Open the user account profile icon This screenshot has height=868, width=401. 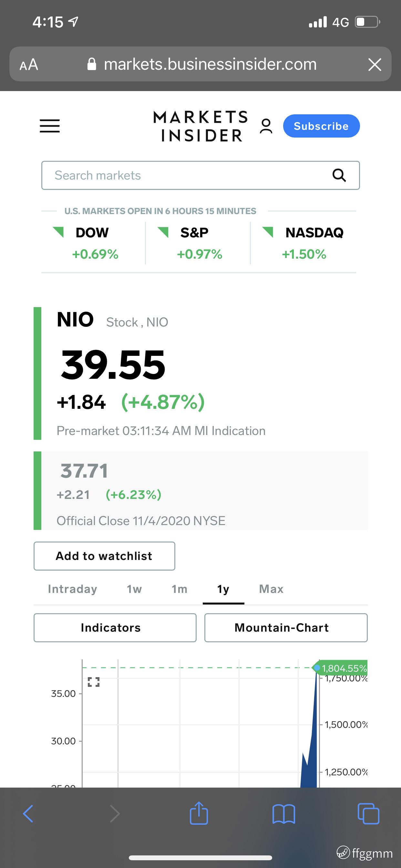coord(266,126)
